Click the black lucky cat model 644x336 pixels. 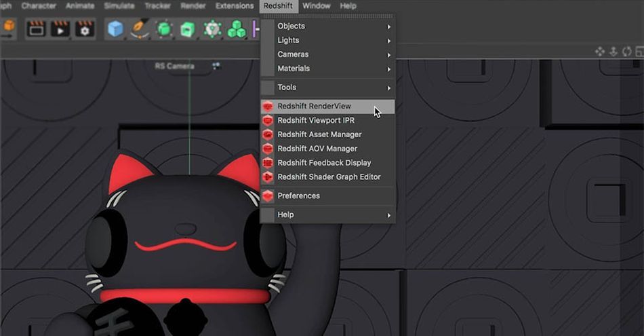[x=185, y=247]
